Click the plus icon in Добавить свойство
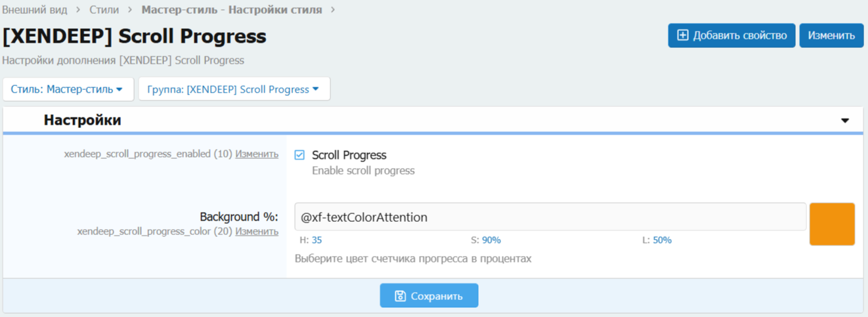This screenshot has height=317, width=868. (x=683, y=35)
